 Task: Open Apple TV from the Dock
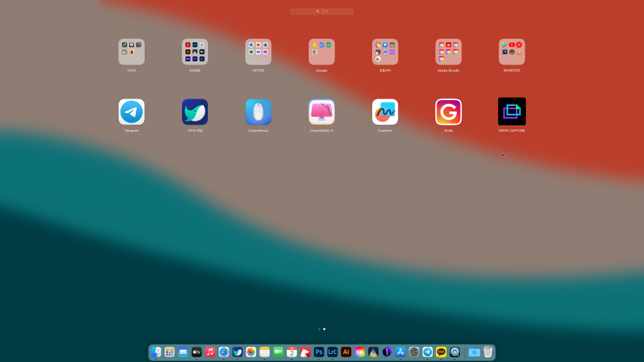[197, 352]
